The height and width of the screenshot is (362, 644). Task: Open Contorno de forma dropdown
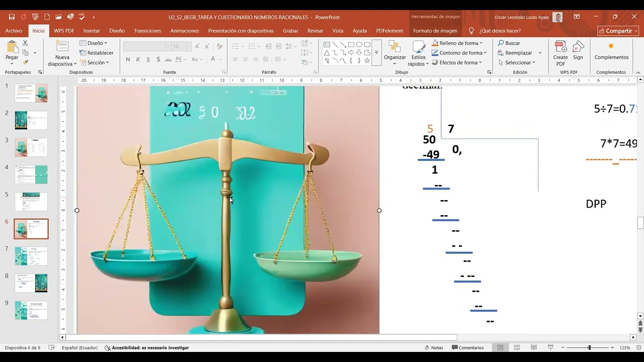pos(459,53)
